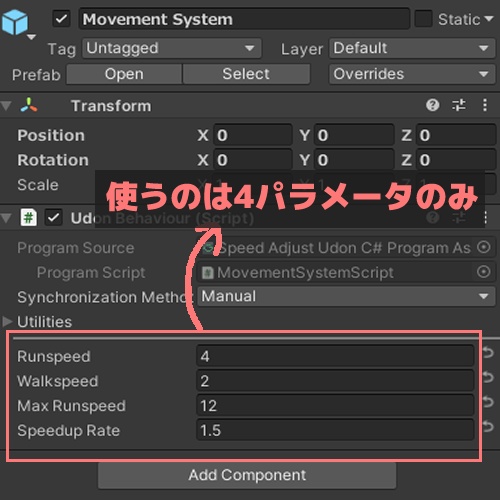The height and width of the screenshot is (500, 500).
Task: Click the prefab Open button
Action: pos(124,74)
